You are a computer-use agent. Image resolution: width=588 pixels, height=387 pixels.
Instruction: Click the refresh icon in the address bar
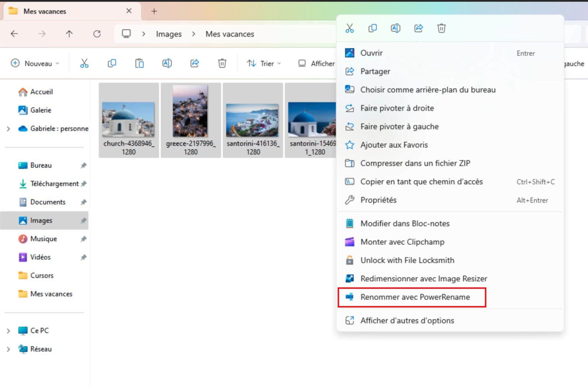(97, 34)
